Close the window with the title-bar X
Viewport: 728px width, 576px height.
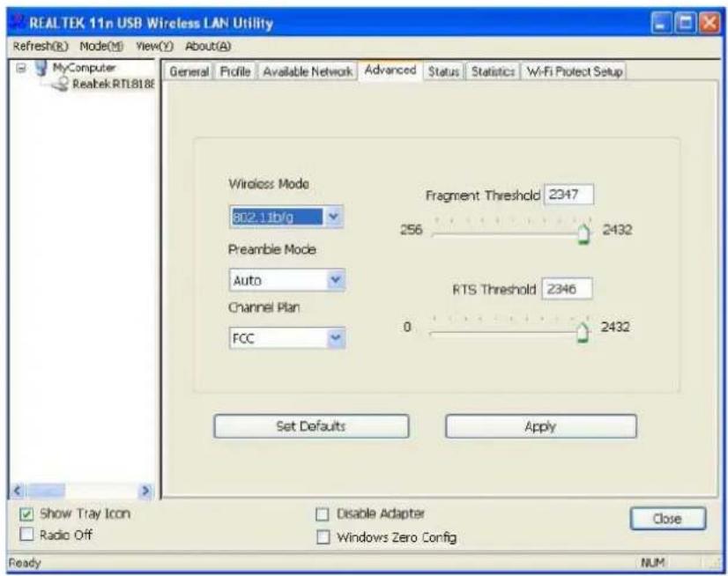coord(709,23)
